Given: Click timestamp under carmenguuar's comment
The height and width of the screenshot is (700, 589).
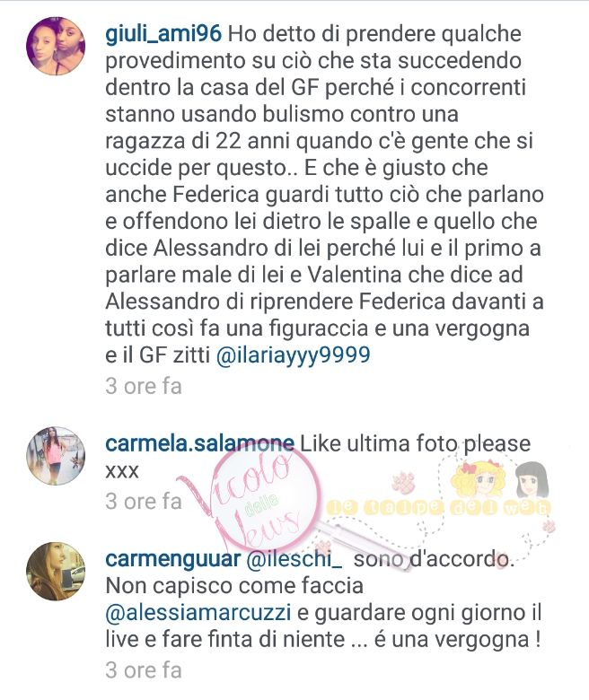Looking at the screenshot, I should point(144,670).
